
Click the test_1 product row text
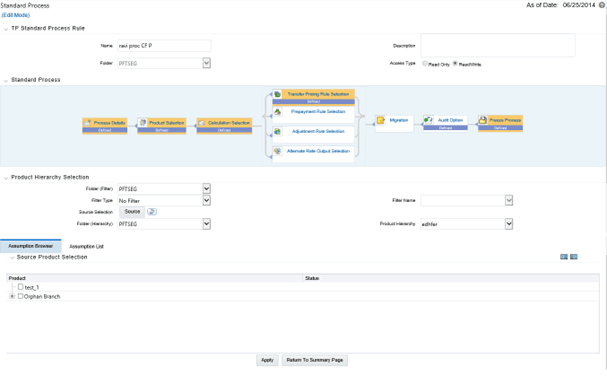(x=32, y=287)
